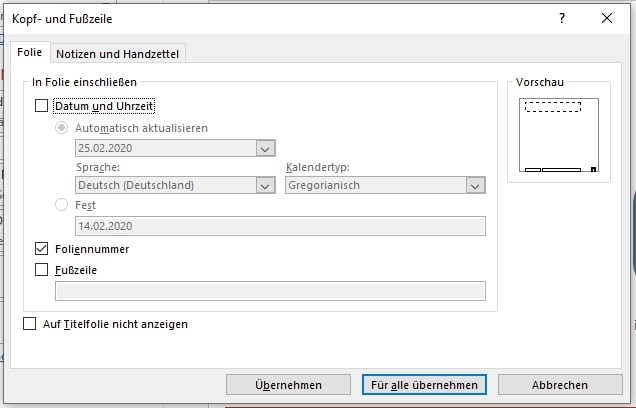This screenshot has width=636, height=408.
Task: Cancel with the Abbrechen button
Action: click(x=560, y=384)
